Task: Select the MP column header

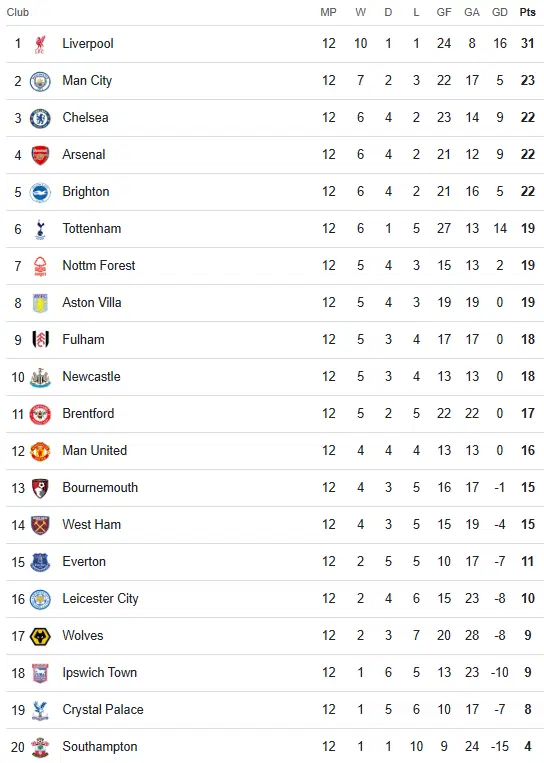Action: pyautogui.click(x=328, y=12)
